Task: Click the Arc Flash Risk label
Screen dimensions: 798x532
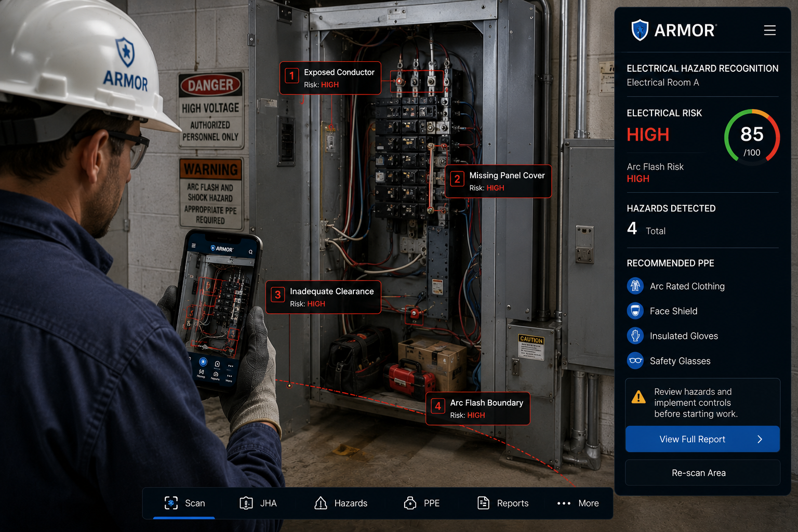Action: tap(655, 167)
